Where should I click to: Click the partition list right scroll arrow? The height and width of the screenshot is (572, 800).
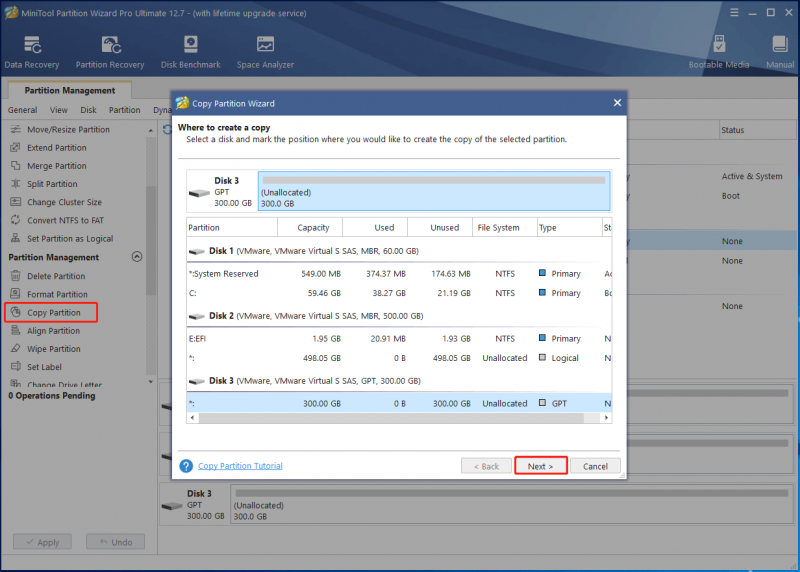tap(606, 418)
